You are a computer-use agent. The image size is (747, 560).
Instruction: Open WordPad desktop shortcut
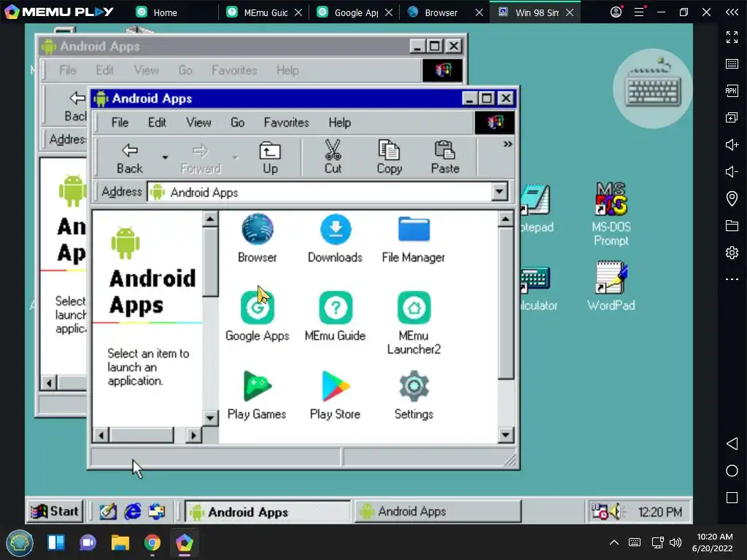click(x=611, y=286)
